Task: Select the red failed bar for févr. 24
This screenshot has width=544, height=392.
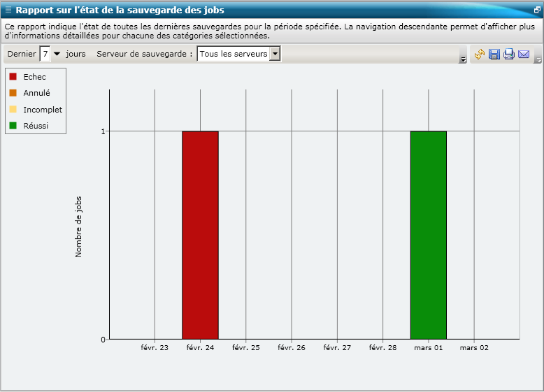Action: 200,235
